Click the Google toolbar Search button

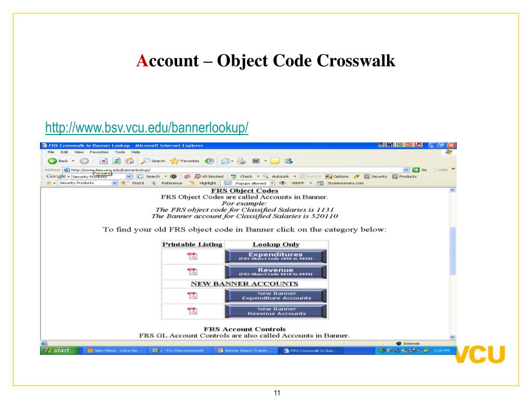click(149, 177)
